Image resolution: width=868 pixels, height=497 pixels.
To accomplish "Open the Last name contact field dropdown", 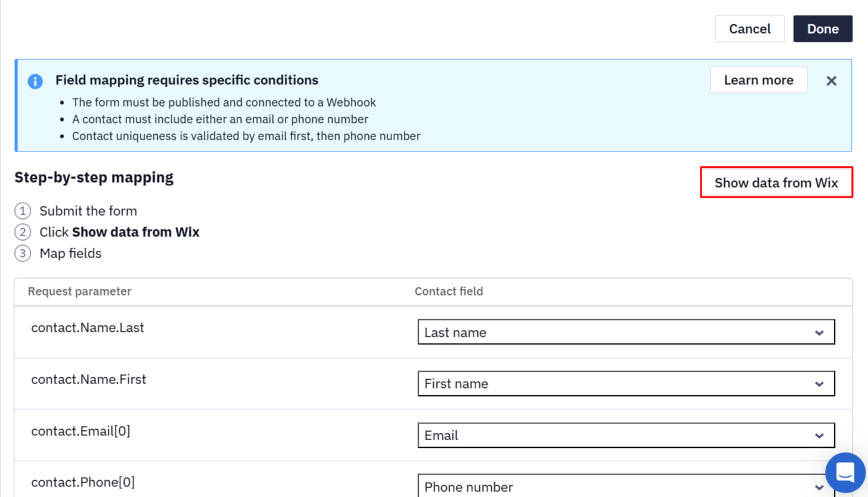I will [626, 332].
